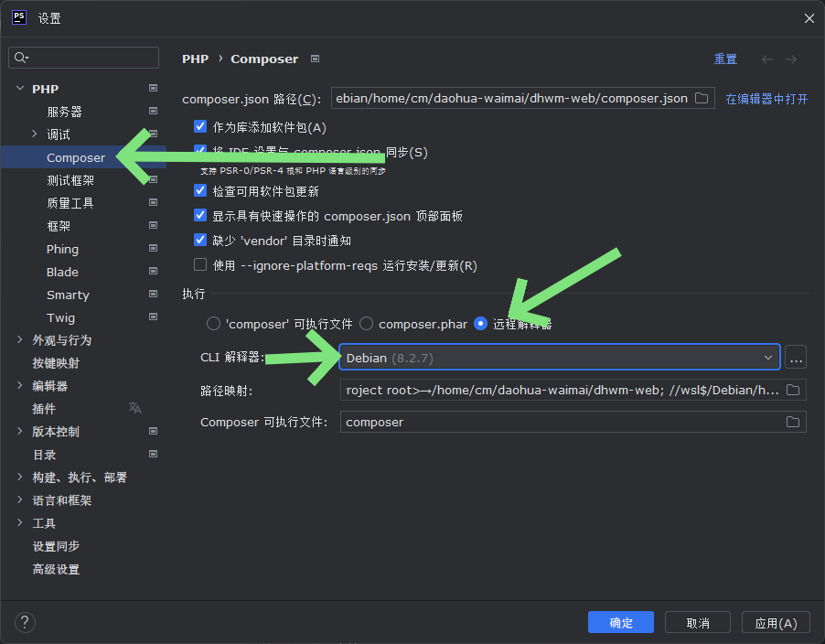Select the composer.phar radio button
825x644 pixels.
[366, 324]
